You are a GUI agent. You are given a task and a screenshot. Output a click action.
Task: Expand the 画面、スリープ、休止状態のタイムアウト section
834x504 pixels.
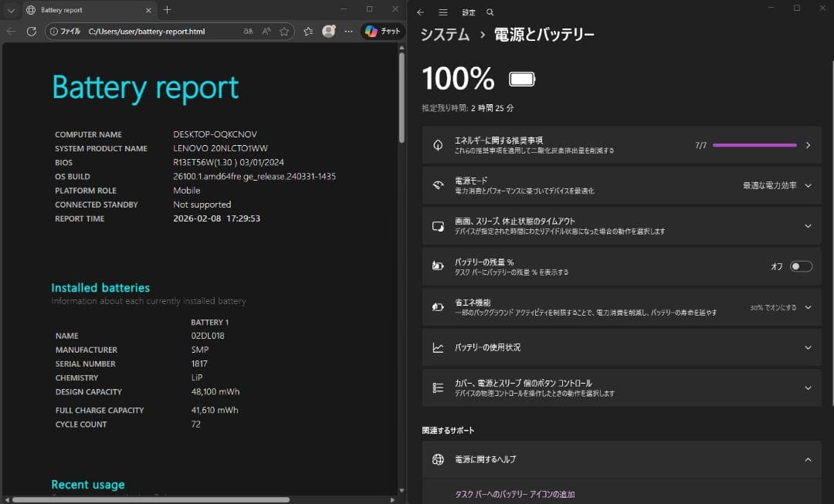(x=808, y=225)
